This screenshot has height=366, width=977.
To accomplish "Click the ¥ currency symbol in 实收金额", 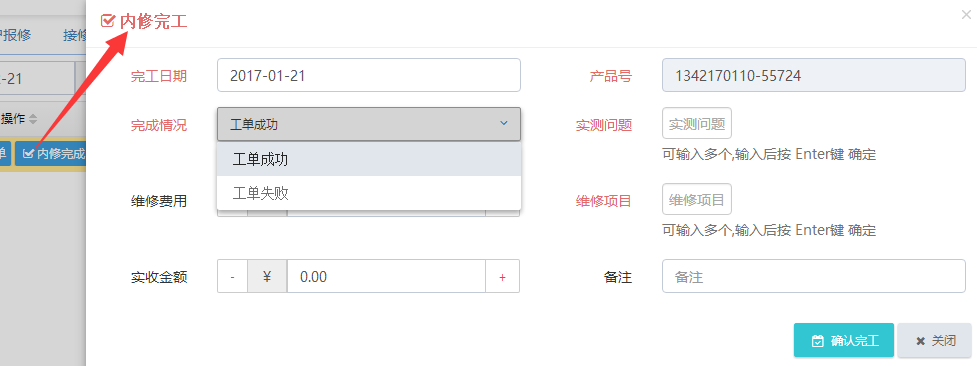I will tap(267, 276).
